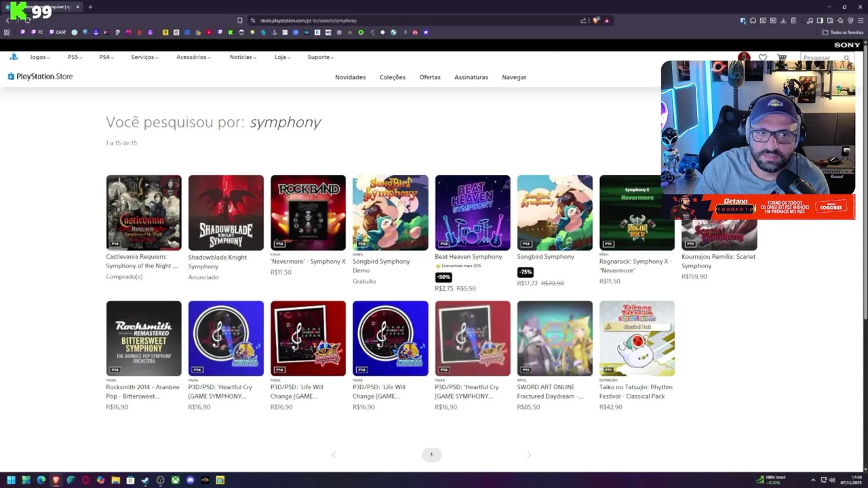Image resolution: width=868 pixels, height=488 pixels.
Task: Open the browser downloads icon
Action: pyautogui.click(x=783, y=20)
